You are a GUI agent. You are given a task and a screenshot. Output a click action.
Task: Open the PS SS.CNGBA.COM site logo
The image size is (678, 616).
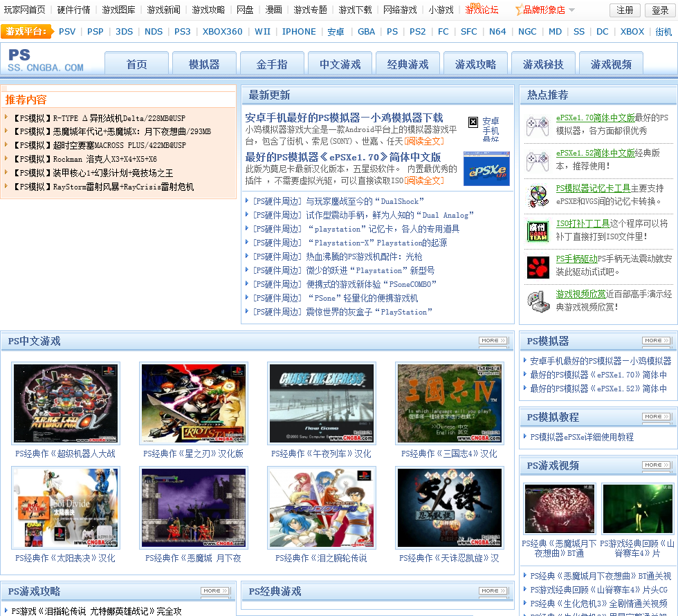[46, 60]
